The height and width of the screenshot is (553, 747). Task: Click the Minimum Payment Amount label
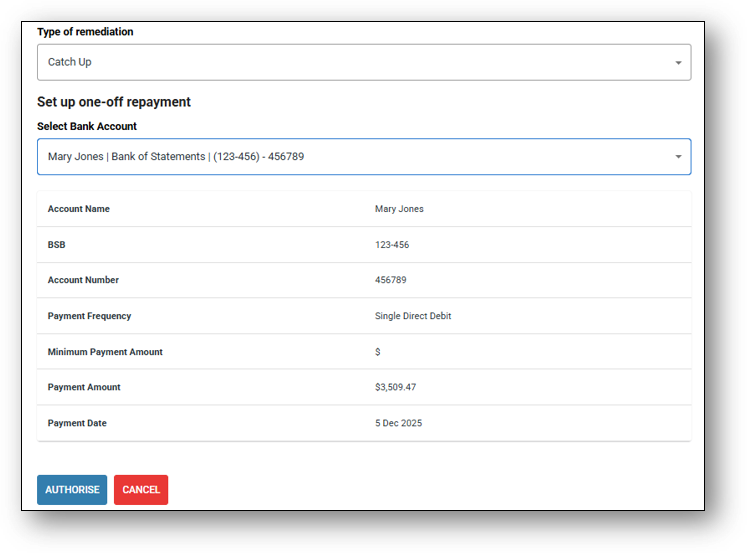(x=105, y=352)
